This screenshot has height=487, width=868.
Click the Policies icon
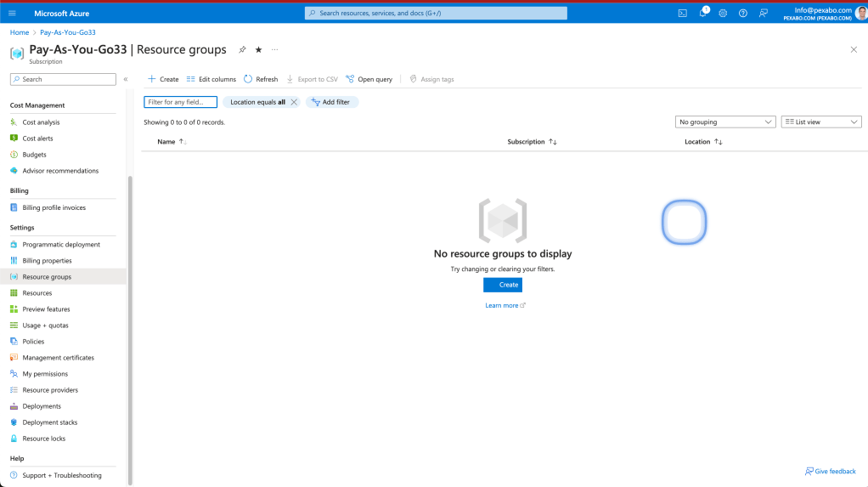(14, 342)
